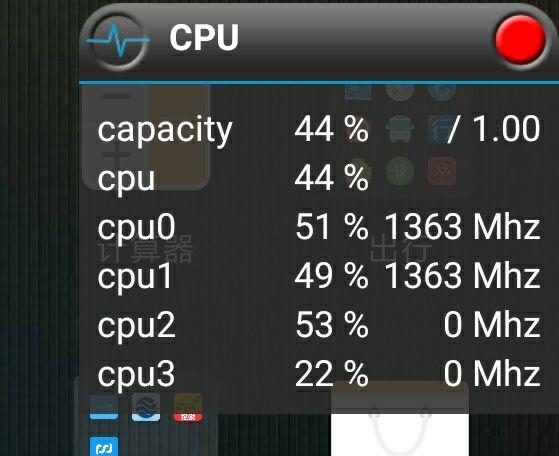Screen dimensions: 559x456
Task: Tap the / 1.00 load value
Action: (494, 129)
